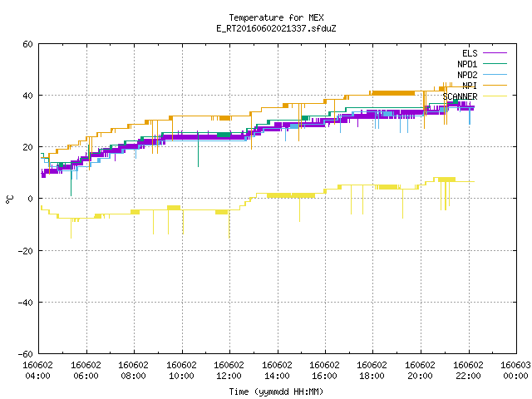This screenshot has width=532, height=399.
Task: Click the x-axis time label '08:00'
Action: [x=133, y=376]
